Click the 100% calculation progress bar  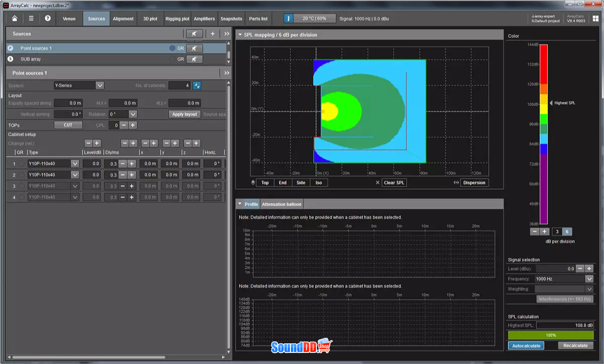click(551, 335)
